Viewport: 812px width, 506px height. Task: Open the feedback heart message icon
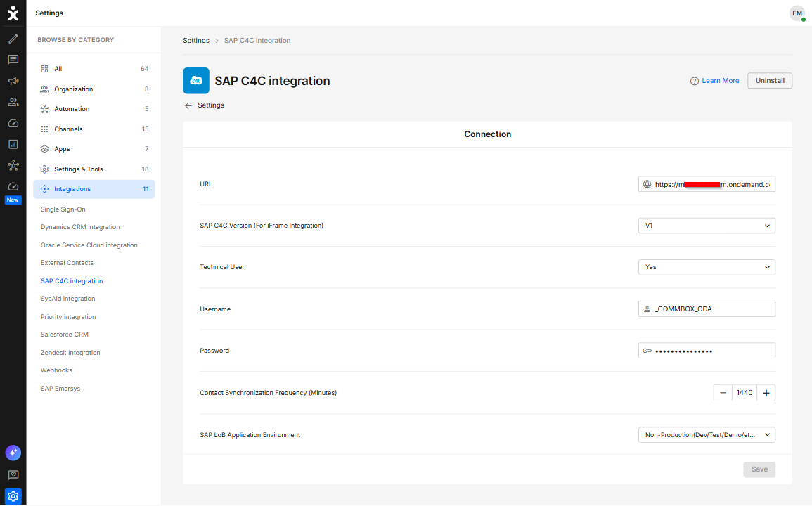coord(13,475)
